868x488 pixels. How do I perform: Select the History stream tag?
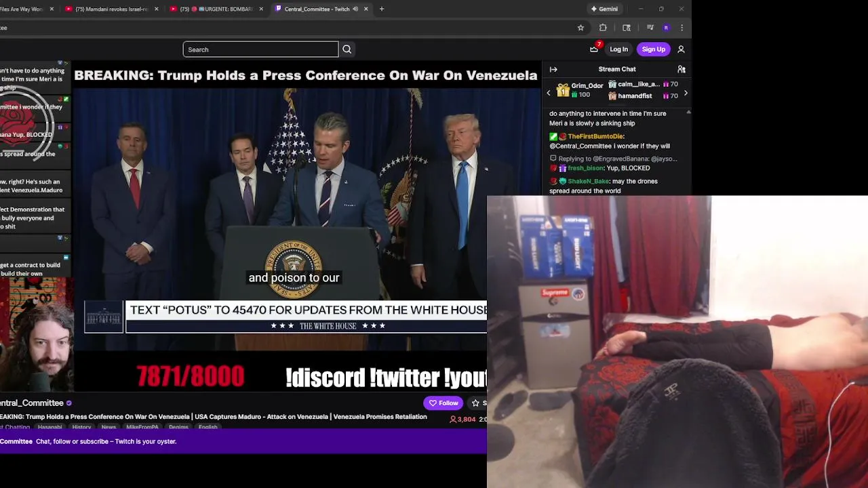(81, 427)
